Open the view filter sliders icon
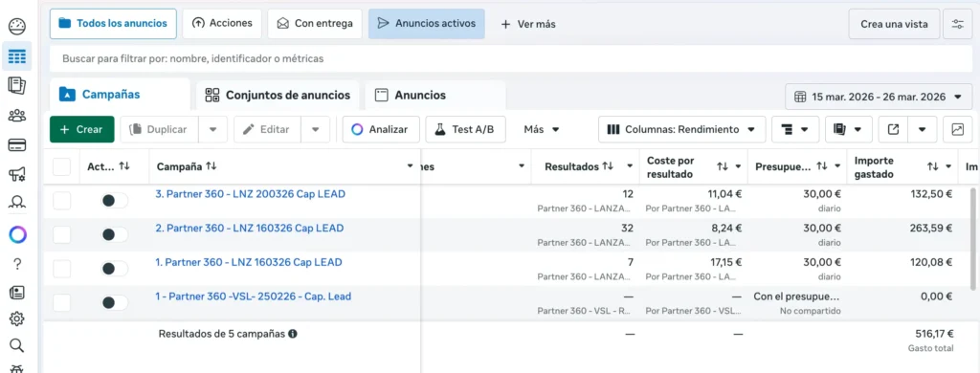Viewport: 980px width, 373px height. pos(957,24)
